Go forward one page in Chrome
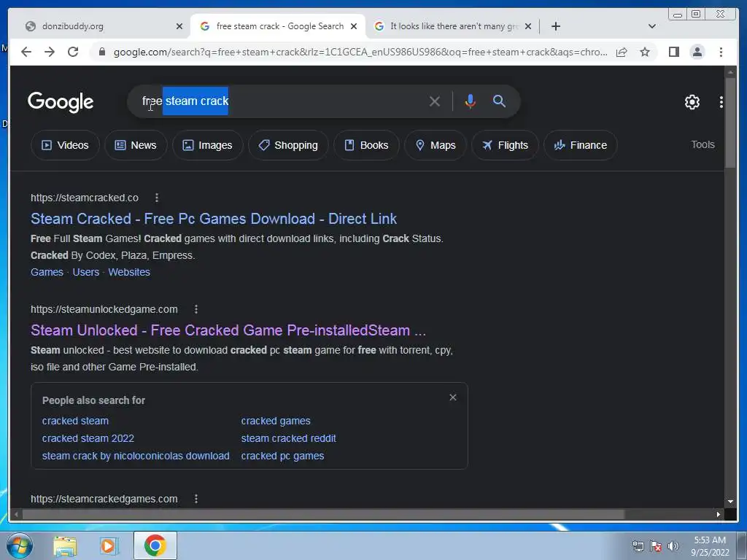This screenshot has height=560, width=747. [x=50, y=52]
